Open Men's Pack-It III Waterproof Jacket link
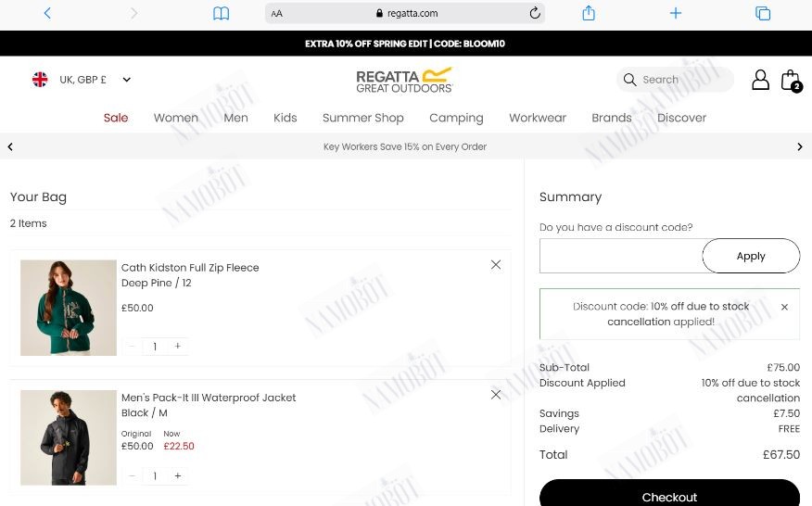Screen dimensions: 812x506 click(209, 398)
